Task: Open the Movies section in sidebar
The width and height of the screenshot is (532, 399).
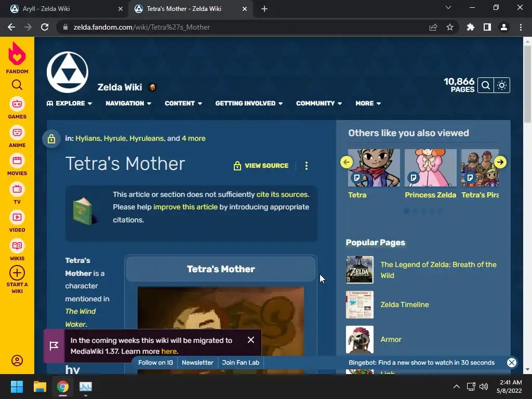Action: coord(17,165)
